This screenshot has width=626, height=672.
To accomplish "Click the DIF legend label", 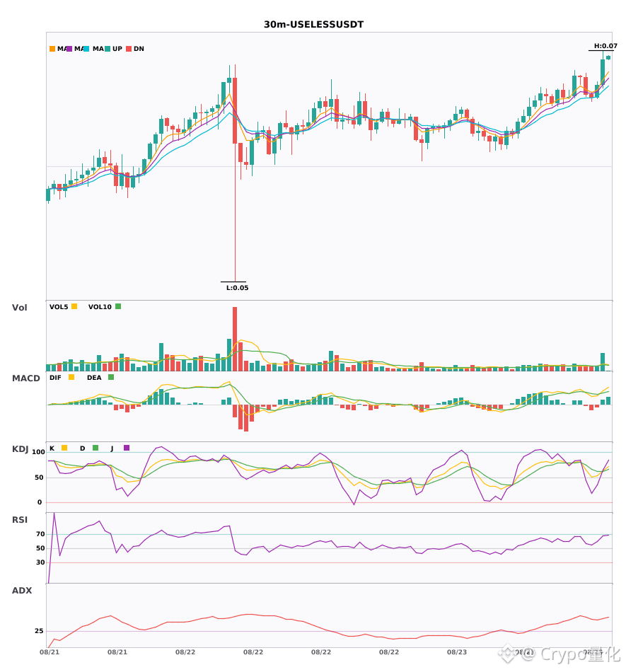I will point(55,378).
